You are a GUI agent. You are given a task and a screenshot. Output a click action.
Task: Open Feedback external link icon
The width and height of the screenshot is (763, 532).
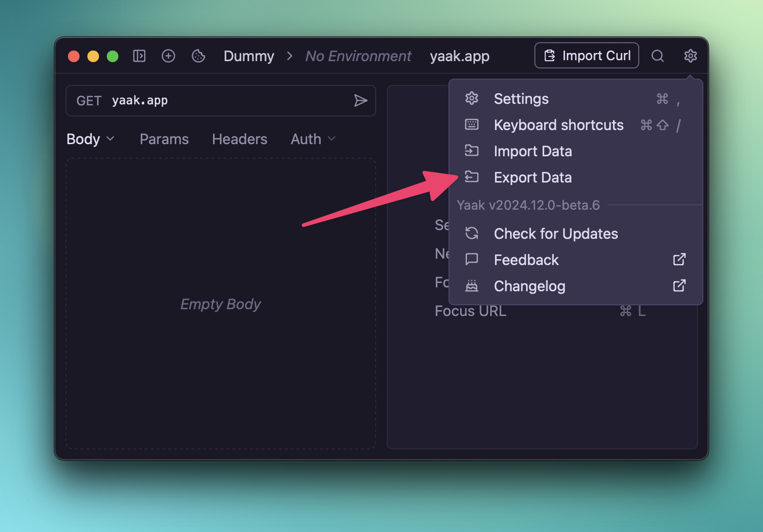[679, 260]
